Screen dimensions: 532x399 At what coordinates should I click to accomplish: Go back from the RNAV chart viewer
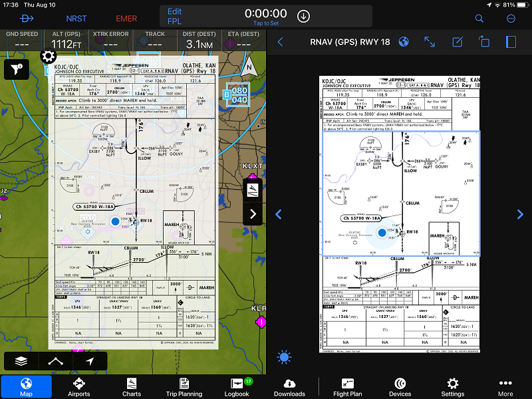[280, 42]
